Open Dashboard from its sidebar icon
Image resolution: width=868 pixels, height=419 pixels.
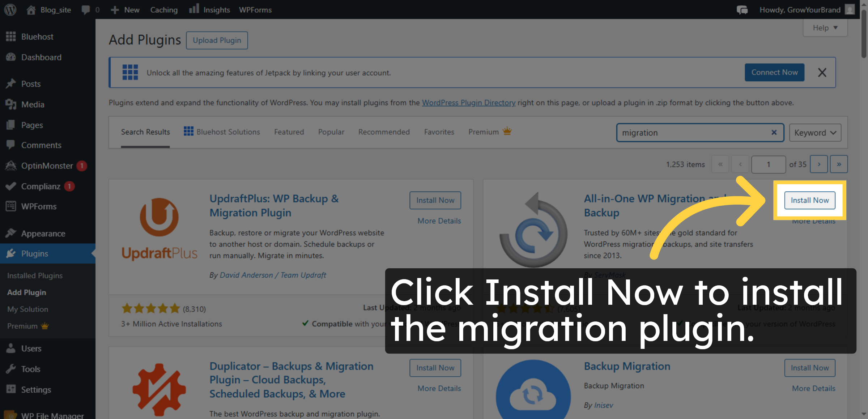point(11,57)
